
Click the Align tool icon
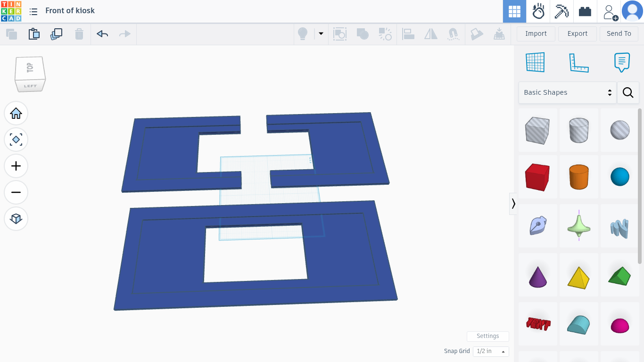408,34
